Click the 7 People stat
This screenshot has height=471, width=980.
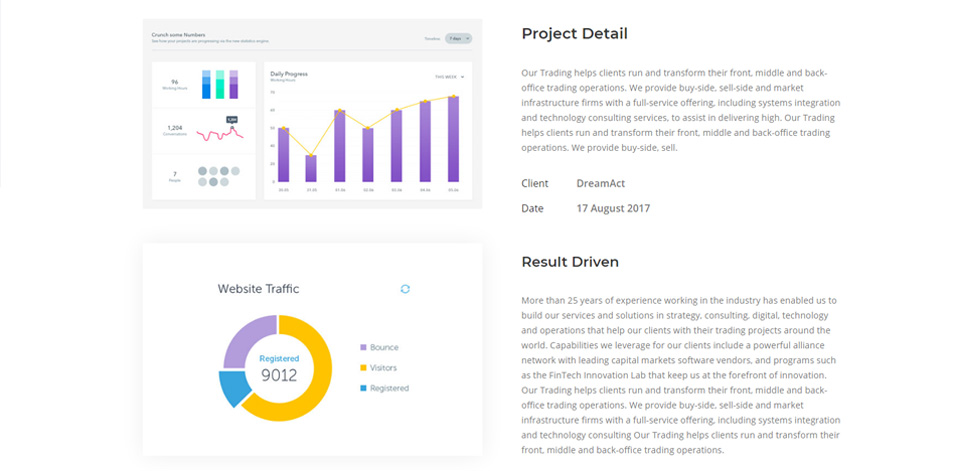click(x=174, y=176)
